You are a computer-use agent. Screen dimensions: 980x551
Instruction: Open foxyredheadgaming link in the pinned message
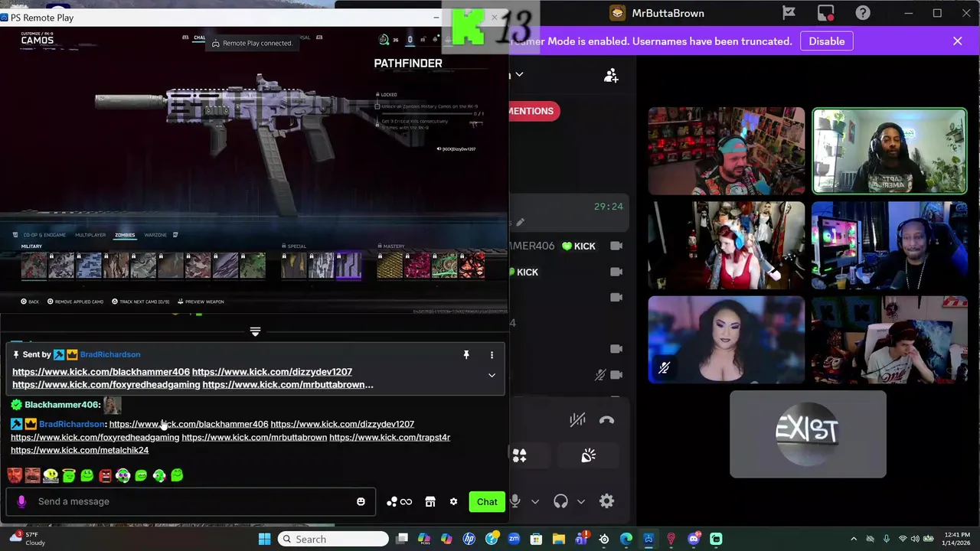[106, 384]
